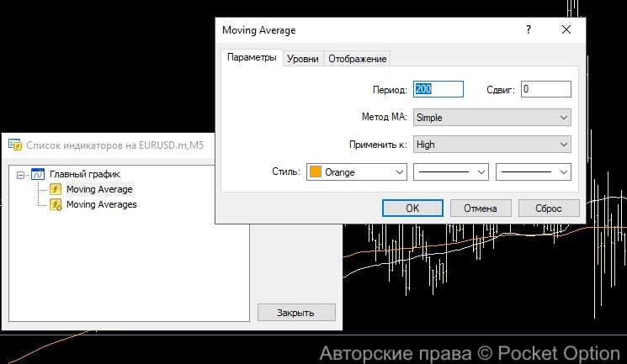The height and width of the screenshot is (364, 627).
Task: Close the Moving Average dialog
Action: pos(566,30)
